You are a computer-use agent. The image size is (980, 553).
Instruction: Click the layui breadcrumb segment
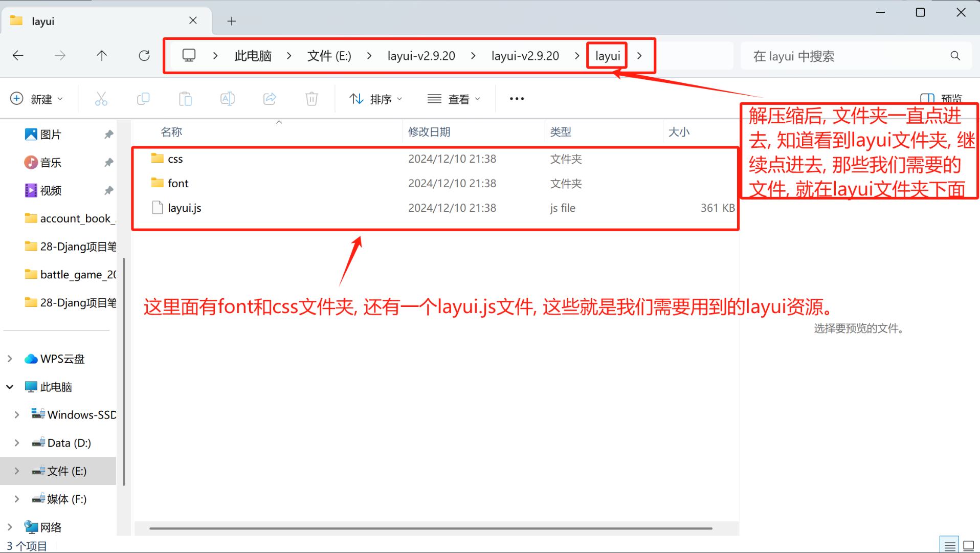[x=608, y=56]
